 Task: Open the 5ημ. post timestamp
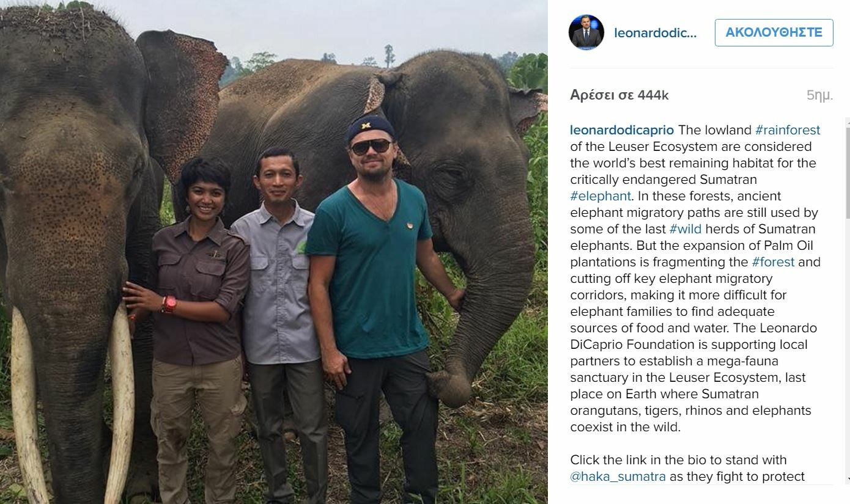tap(819, 95)
